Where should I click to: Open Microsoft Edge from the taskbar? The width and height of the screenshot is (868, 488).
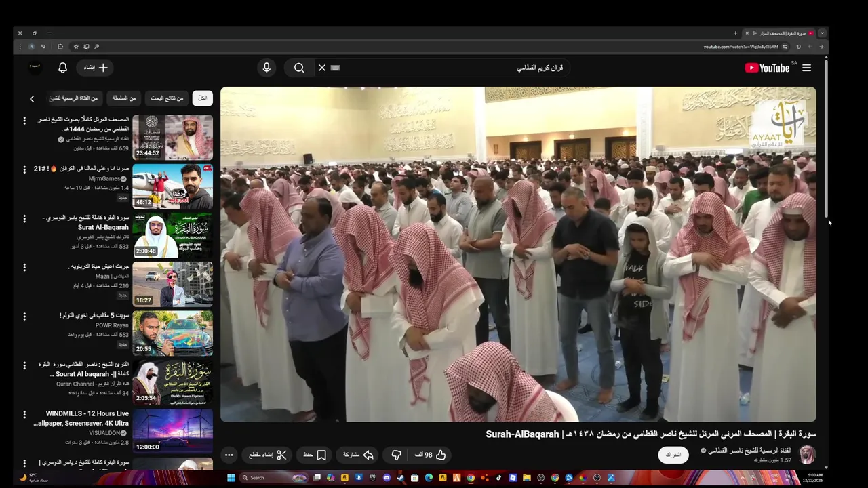tap(429, 478)
